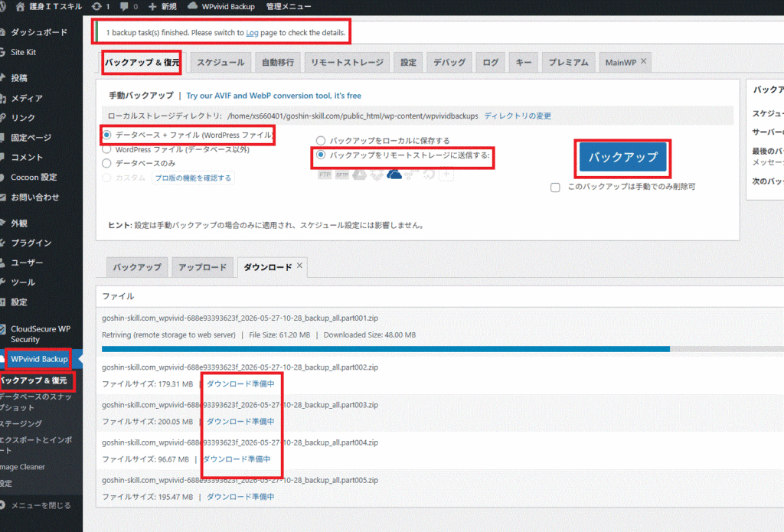Image resolution: width=784 pixels, height=532 pixels.
Task: Click ダウンロード準備中 for part002.zip
Action: [240, 384]
